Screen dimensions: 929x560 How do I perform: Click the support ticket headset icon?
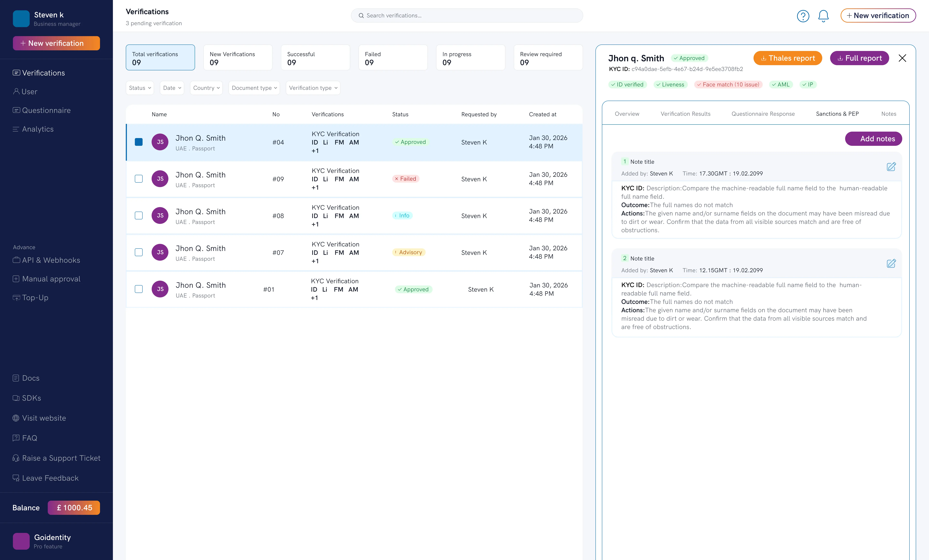coord(16,458)
